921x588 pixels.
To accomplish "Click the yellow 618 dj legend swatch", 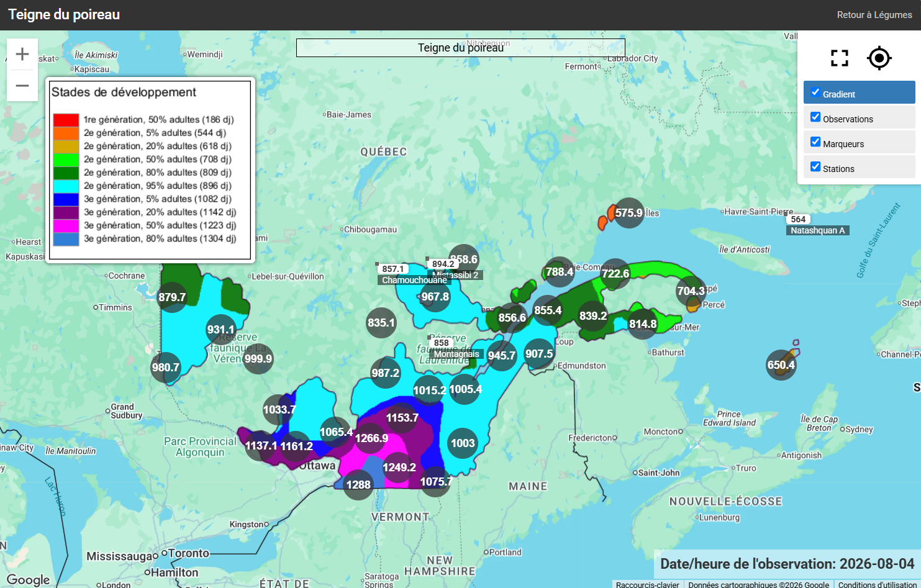I will [66, 146].
